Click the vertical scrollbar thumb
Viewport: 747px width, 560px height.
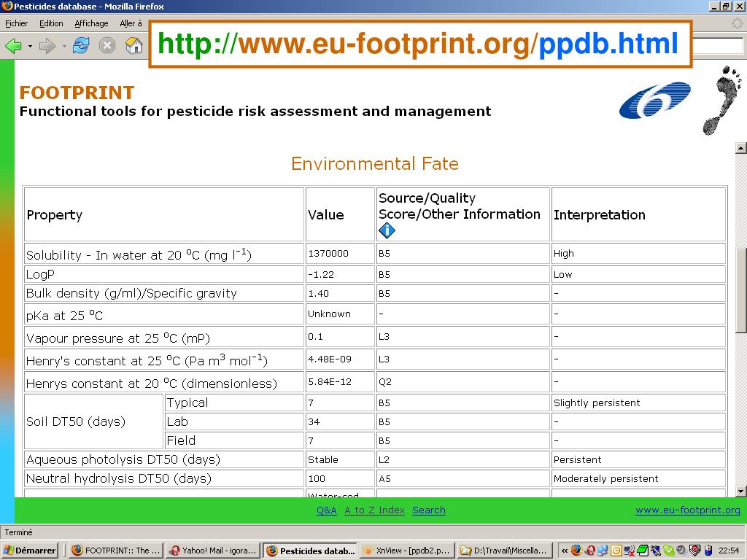pos(741,290)
